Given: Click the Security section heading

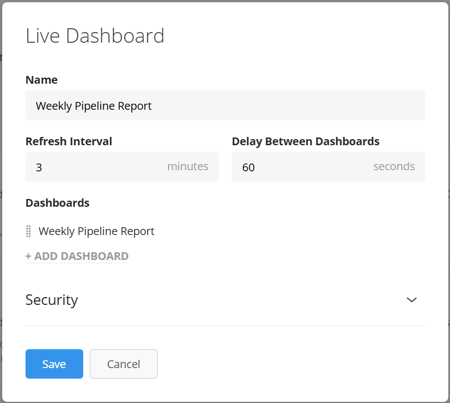Looking at the screenshot, I should [x=52, y=300].
